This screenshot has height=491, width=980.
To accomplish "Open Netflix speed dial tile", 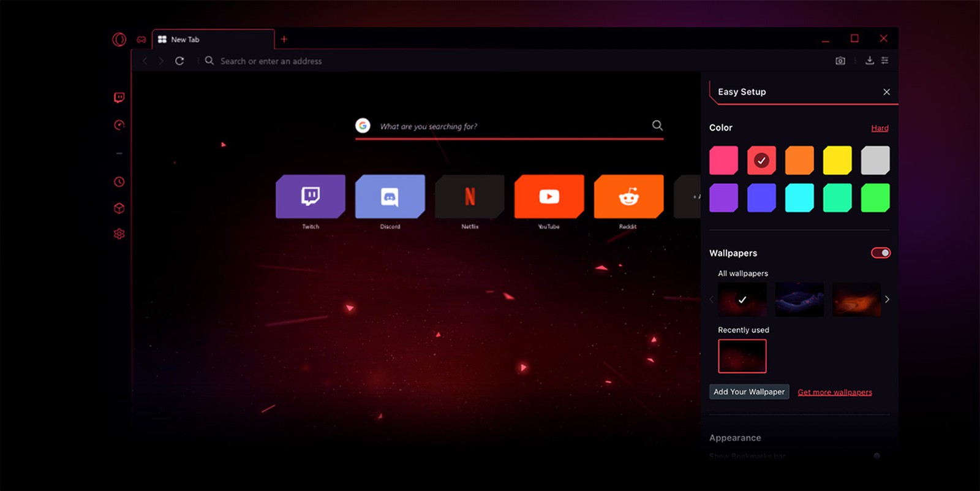I will (470, 196).
